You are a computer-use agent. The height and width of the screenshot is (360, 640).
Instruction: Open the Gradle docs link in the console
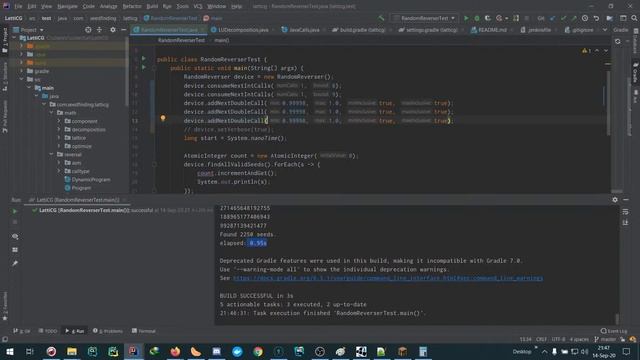click(x=388, y=278)
